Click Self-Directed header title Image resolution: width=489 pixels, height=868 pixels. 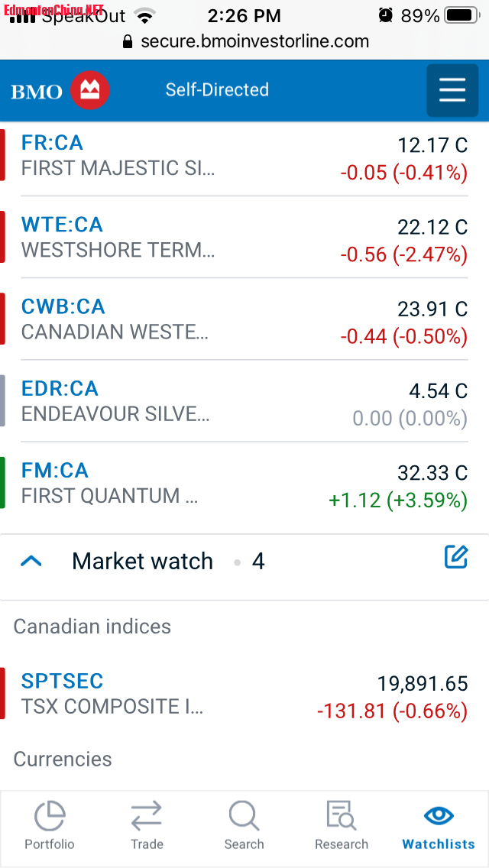[x=217, y=89]
